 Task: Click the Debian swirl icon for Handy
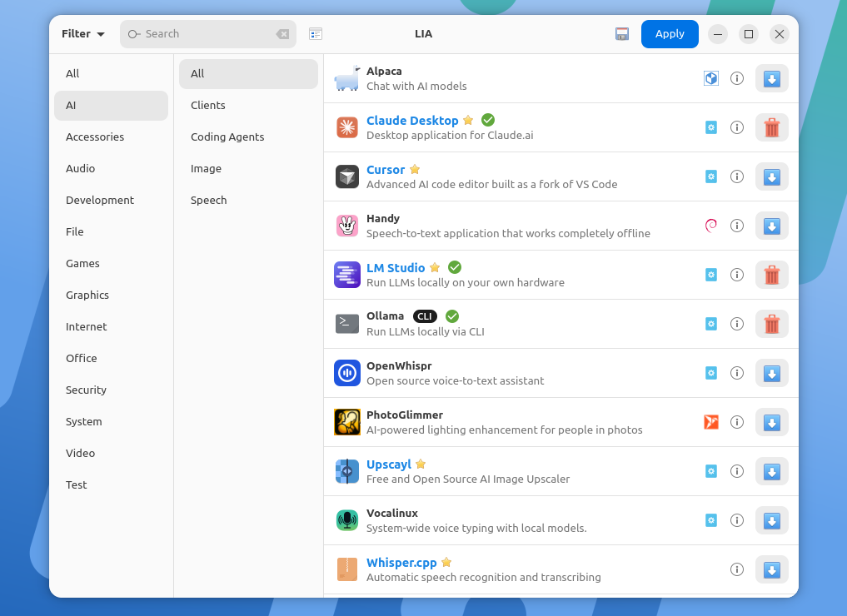tap(711, 226)
